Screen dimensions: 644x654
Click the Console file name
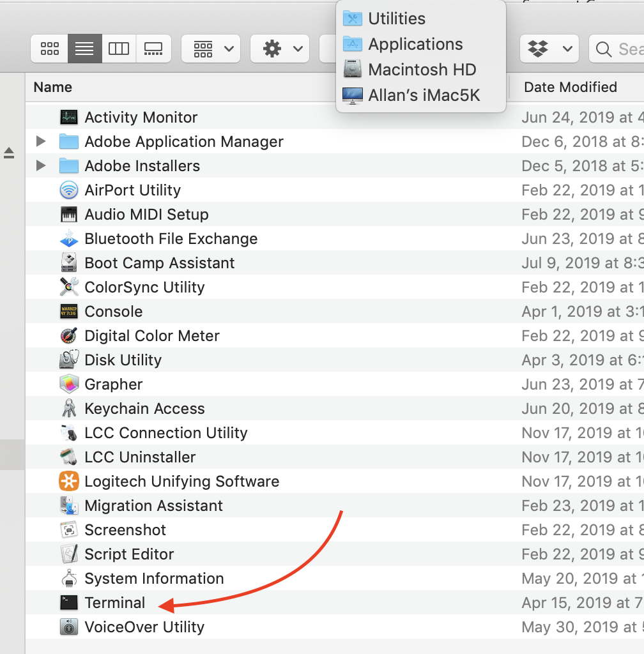114,312
